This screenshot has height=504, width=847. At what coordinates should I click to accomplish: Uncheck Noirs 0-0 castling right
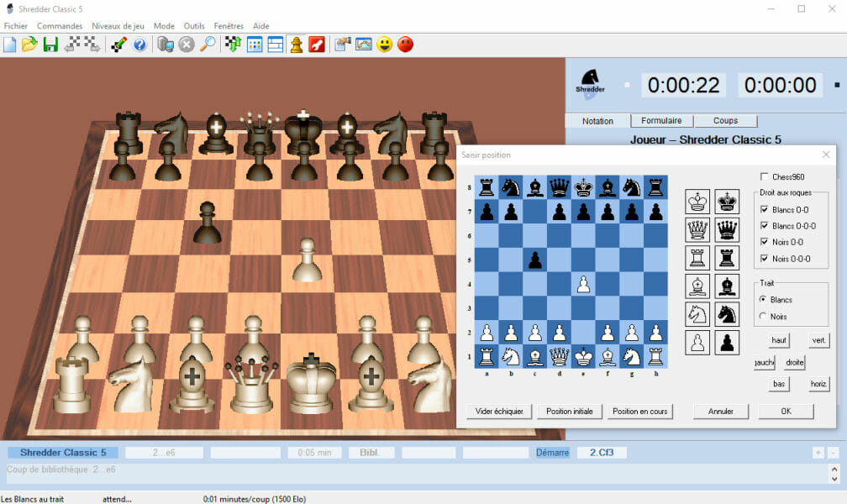764,242
